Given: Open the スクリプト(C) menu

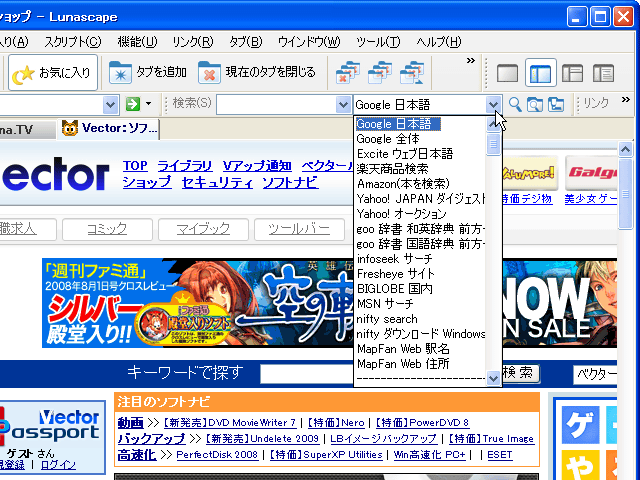Looking at the screenshot, I should 73,42.
